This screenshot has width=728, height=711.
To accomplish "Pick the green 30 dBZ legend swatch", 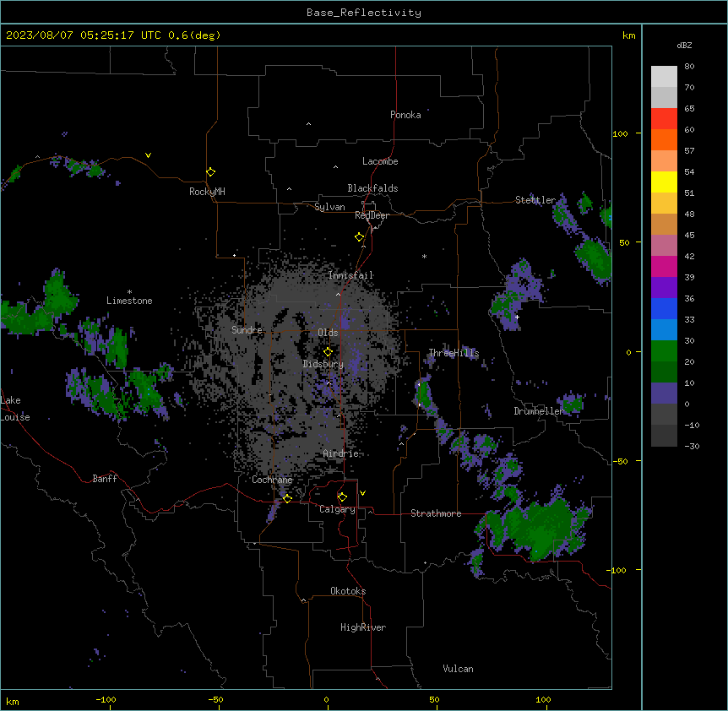I will pos(664,351).
